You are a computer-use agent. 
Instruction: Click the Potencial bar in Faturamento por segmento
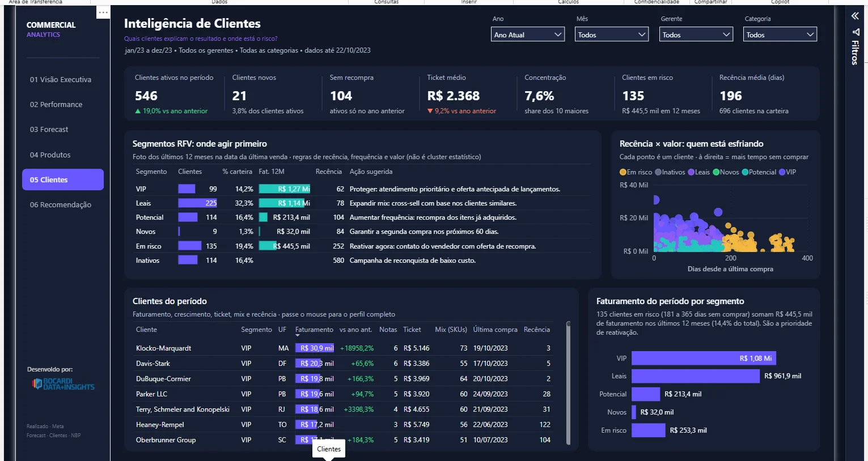[x=646, y=394]
